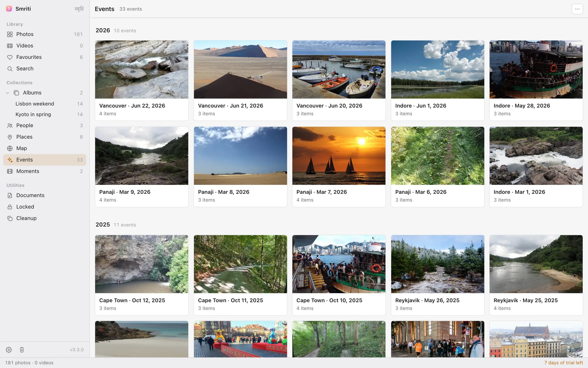588x368 pixels.
Task: Click the 2026 year section heading
Action: [103, 30]
